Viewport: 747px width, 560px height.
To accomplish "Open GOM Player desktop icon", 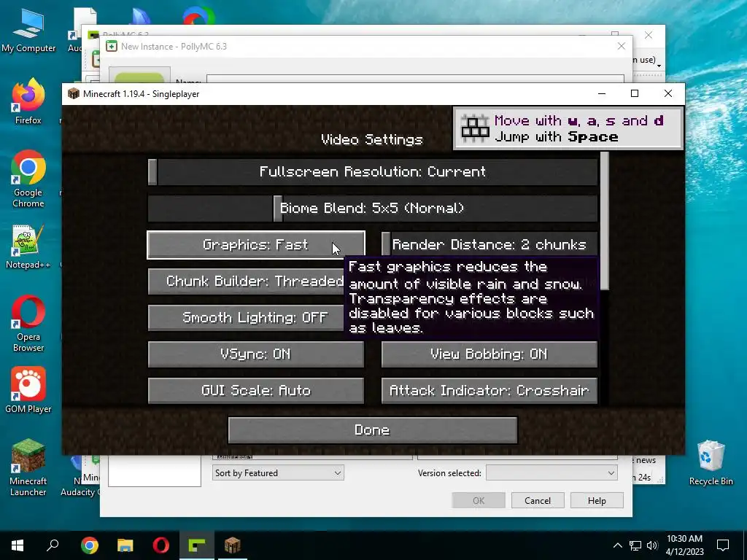I will (28, 390).
